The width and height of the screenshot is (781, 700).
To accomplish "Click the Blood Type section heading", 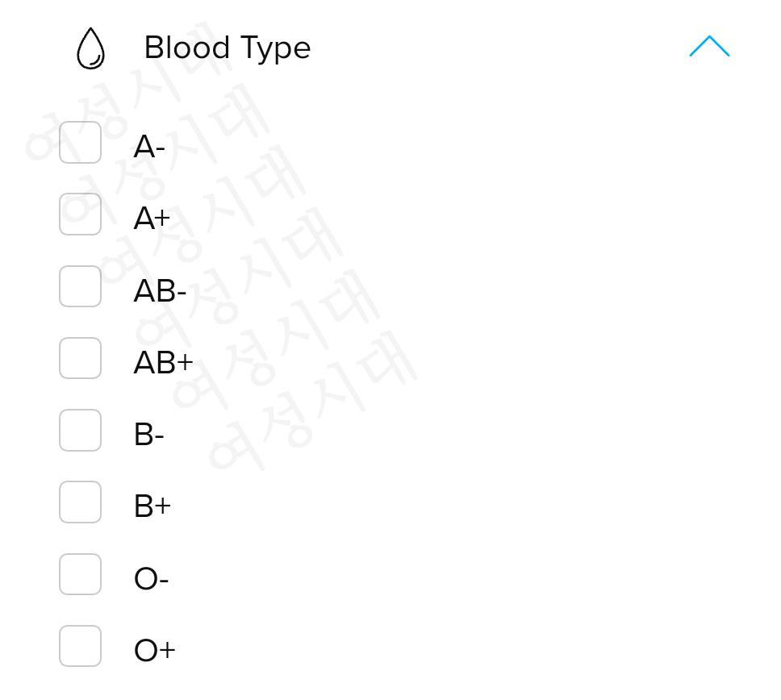I will click(x=227, y=48).
